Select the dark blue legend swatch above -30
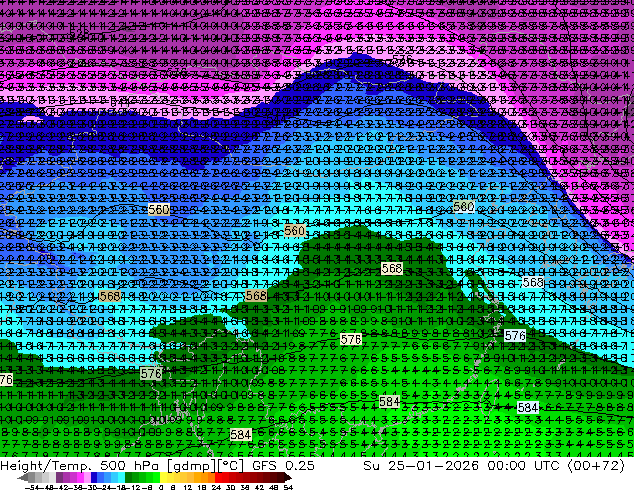The height and width of the screenshot is (490, 634). click(x=94, y=477)
